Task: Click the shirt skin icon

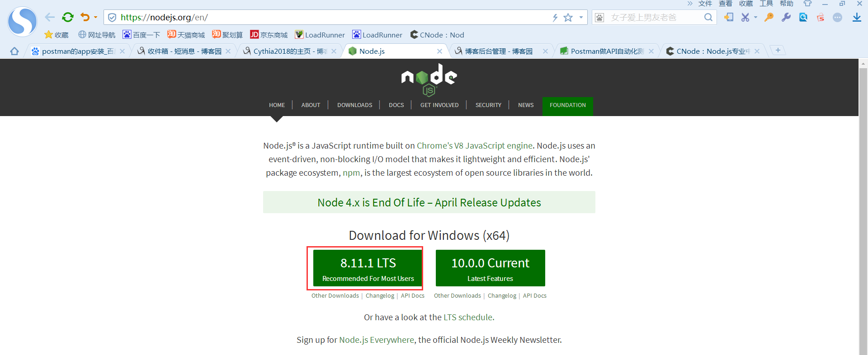Action: click(807, 4)
